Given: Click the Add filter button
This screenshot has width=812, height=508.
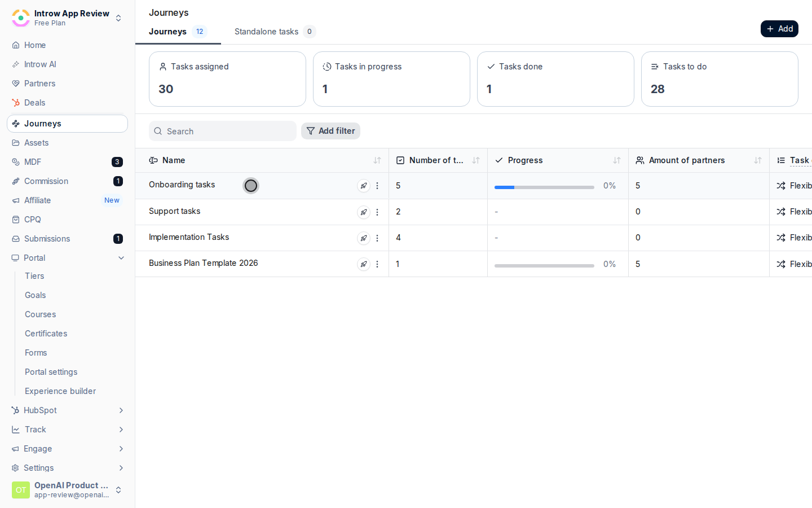Looking at the screenshot, I should [330, 131].
